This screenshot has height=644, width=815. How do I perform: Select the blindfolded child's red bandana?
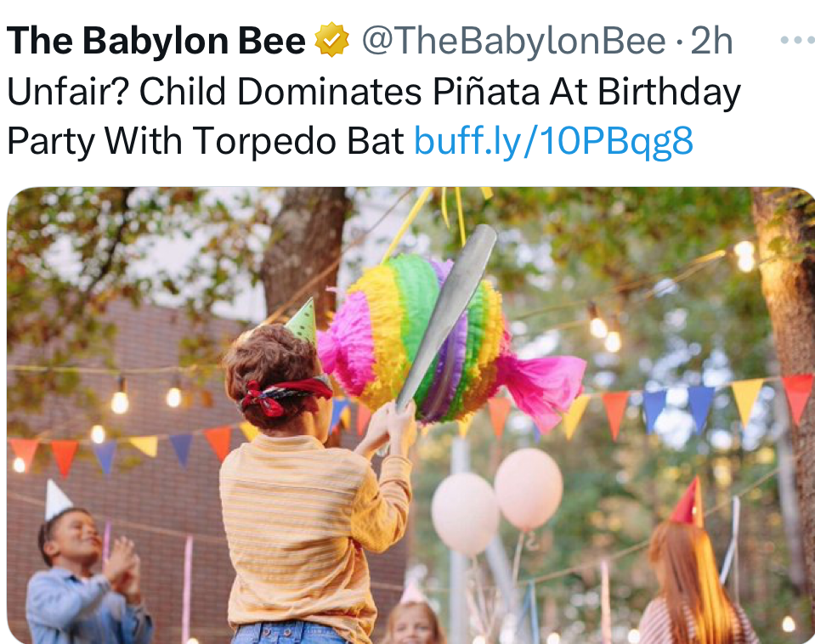point(285,393)
